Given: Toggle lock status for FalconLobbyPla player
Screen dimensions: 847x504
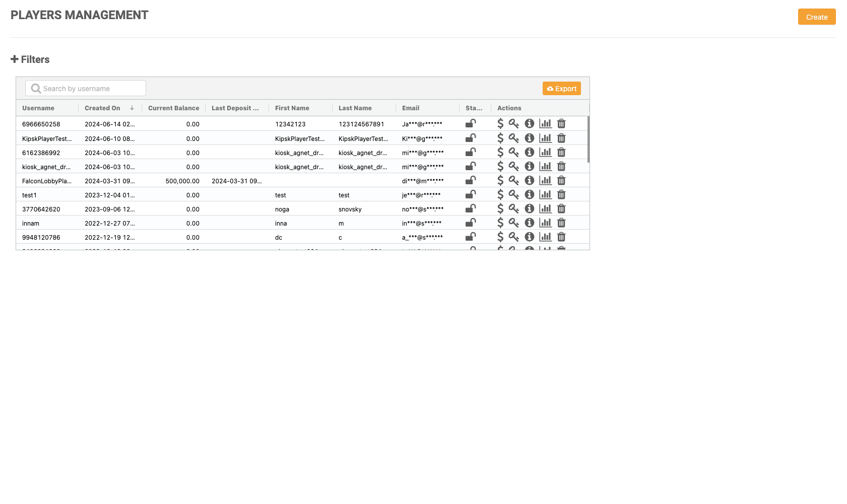Looking at the screenshot, I should point(471,180).
